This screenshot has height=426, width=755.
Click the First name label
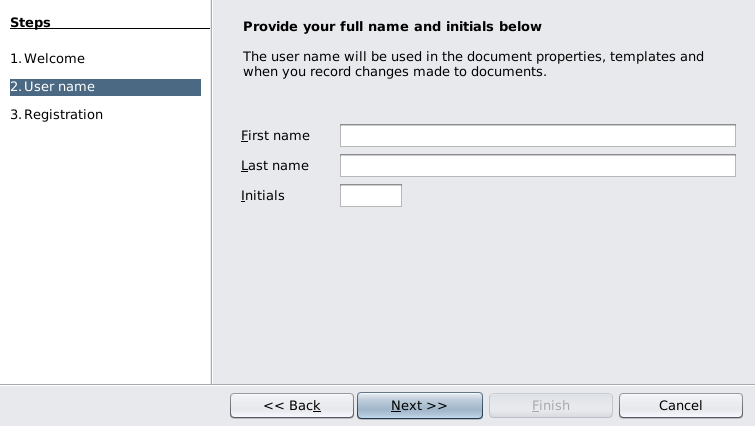coord(275,136)
